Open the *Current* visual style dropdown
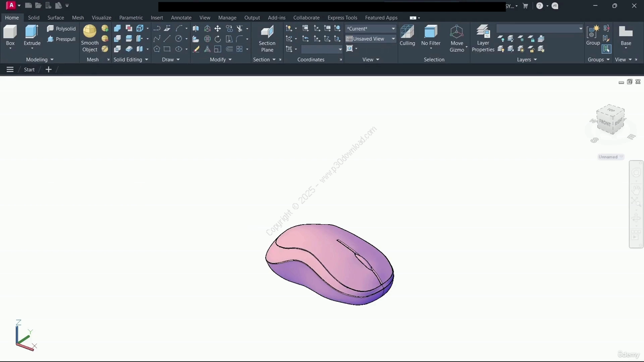This screenshot has width=644, height=362. point(371,29)
